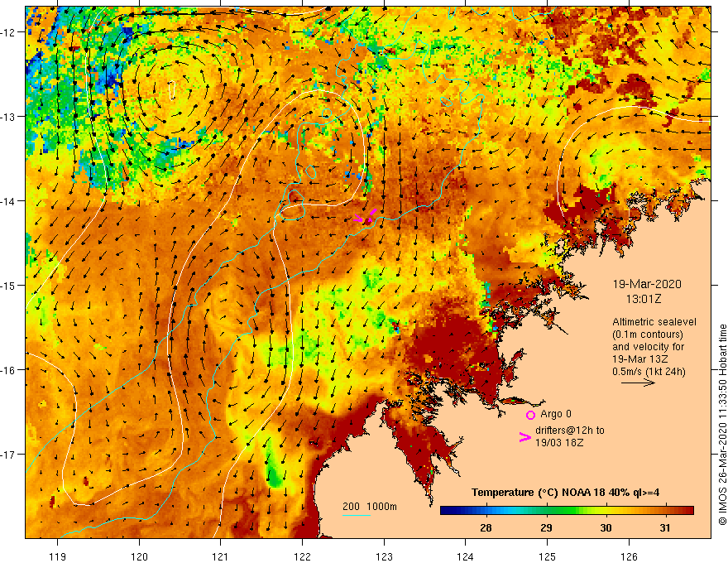The height and width of the screenshot is (563, 728).
Task: Click the 'Temperature (°C) NOAA 18 40% ql>=4' title
Action: [566, 493]
